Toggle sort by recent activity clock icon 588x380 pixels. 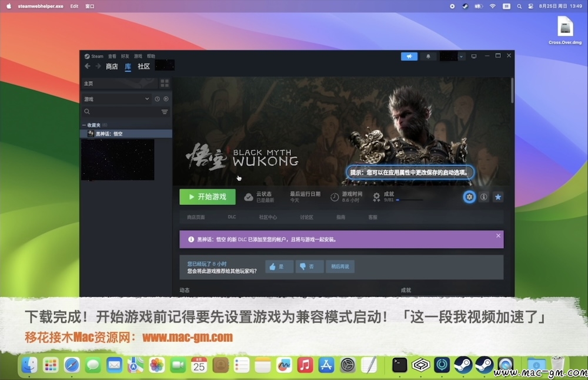pos(157,99)
